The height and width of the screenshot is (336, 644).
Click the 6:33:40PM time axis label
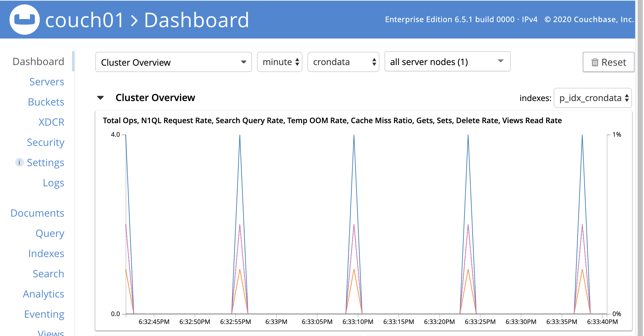[x=602, y=321]
